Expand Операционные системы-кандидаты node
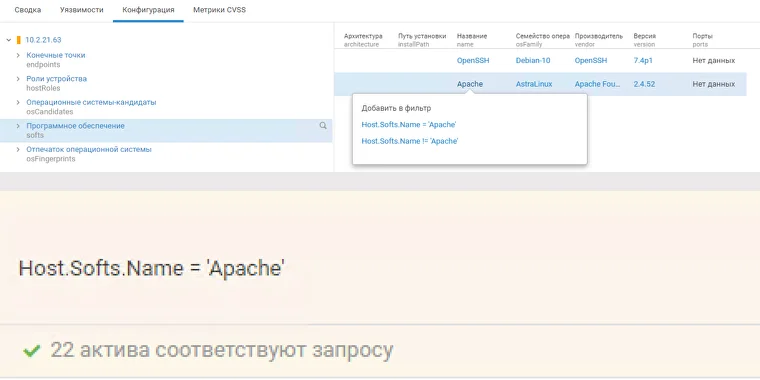The height and width of the screenshot is (380, 760). tap(18, 102)
